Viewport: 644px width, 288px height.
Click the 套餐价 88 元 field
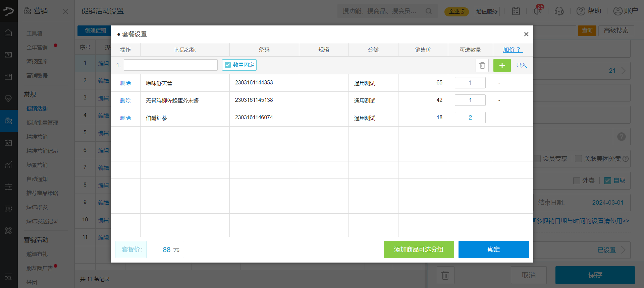coord(150,249)
